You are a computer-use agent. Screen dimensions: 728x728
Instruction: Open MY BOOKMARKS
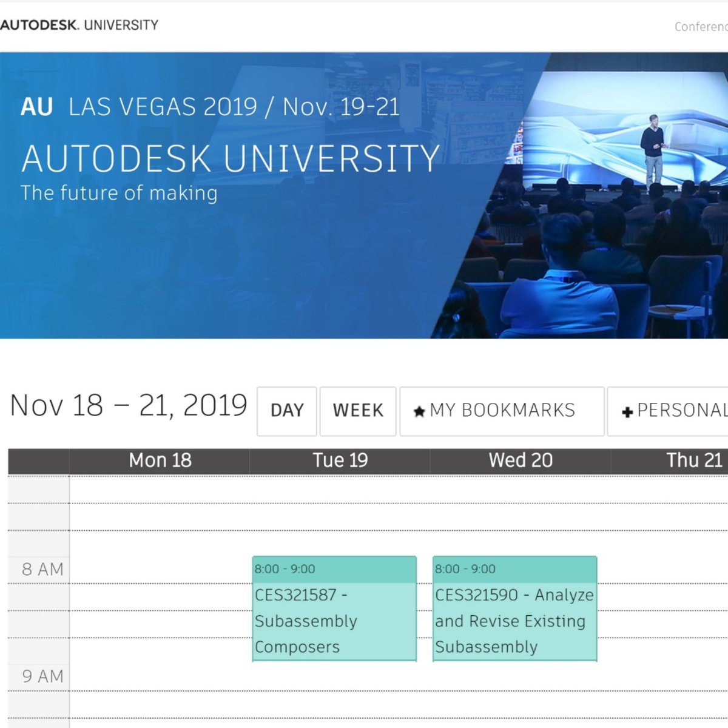tap(502, 411)
